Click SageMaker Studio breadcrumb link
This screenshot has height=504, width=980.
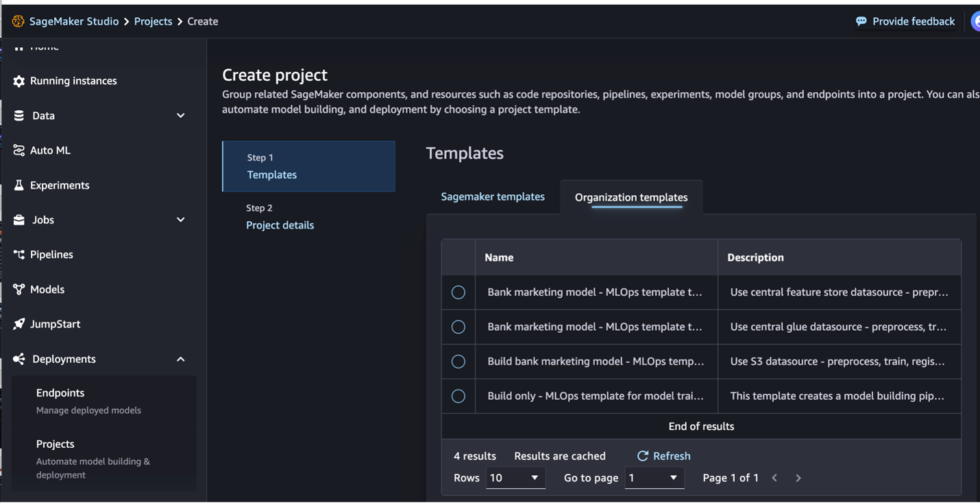74,21
